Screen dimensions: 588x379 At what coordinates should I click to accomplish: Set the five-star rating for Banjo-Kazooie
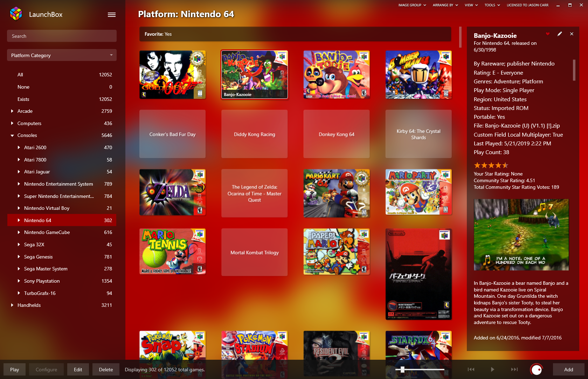tap(491, 165)
